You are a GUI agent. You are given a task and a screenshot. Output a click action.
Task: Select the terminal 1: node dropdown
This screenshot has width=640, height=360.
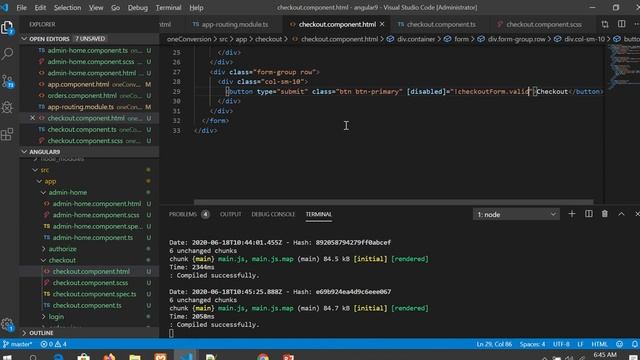click(x=516, y=214)
